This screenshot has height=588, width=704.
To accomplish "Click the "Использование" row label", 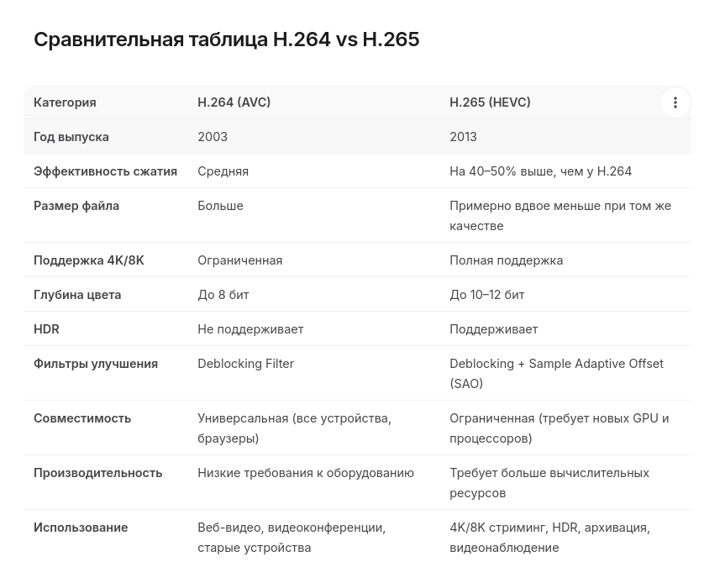I will click(81, 528).
